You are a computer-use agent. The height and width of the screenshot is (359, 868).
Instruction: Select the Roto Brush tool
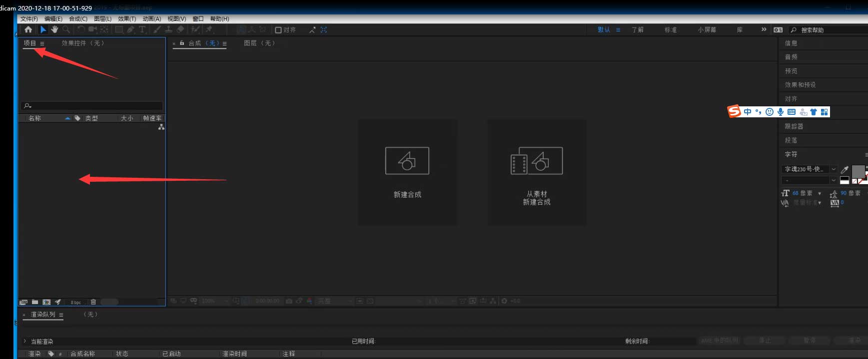[195, 30]
